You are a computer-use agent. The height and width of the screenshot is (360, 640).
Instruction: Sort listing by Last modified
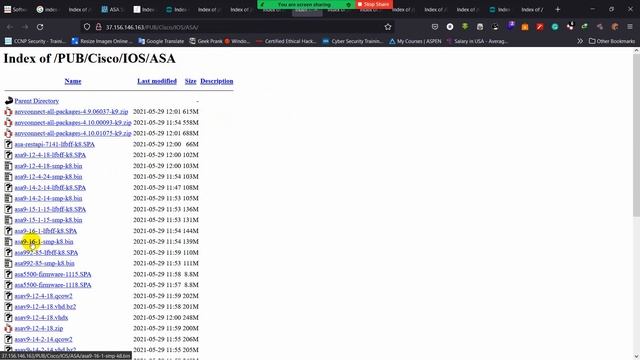click(157, 81)
